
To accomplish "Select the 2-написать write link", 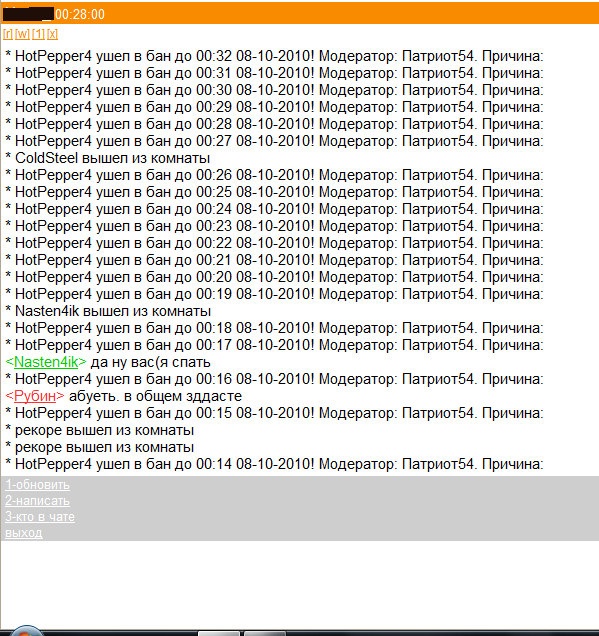I will coord(37,501).
